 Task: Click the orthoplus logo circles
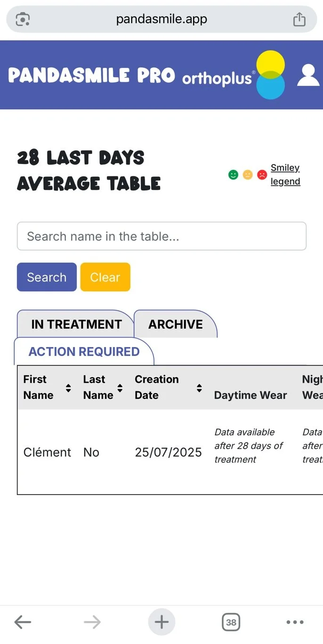271,75
